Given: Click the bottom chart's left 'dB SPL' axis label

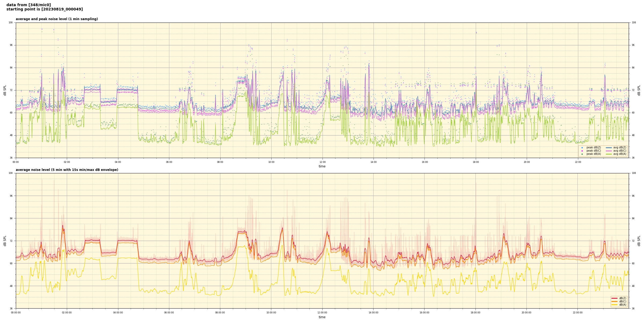Looking at the screenshot, I should tap(5, 241).
